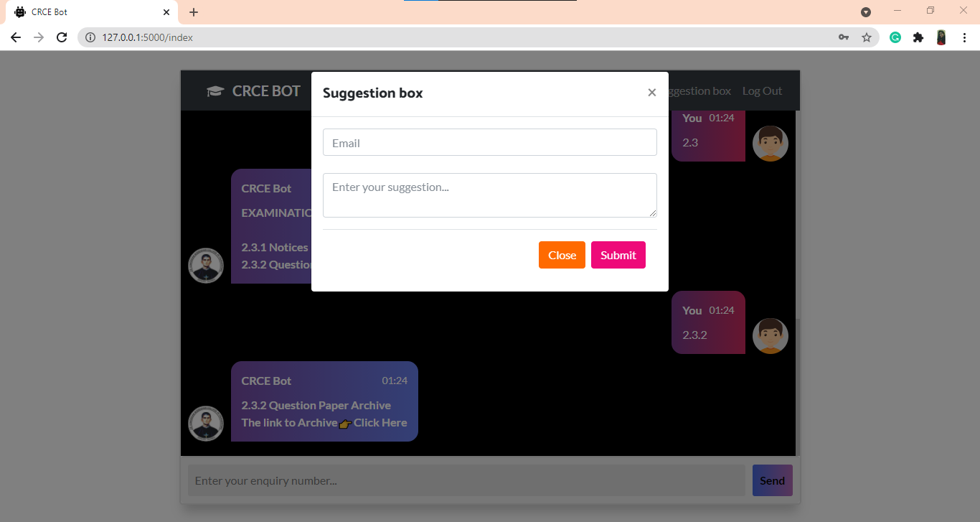The height and width of the screenshot is (522, 980).
Task: Click the bot avatar next to Question Paper Archive
Action: click(x=206, y=424)
